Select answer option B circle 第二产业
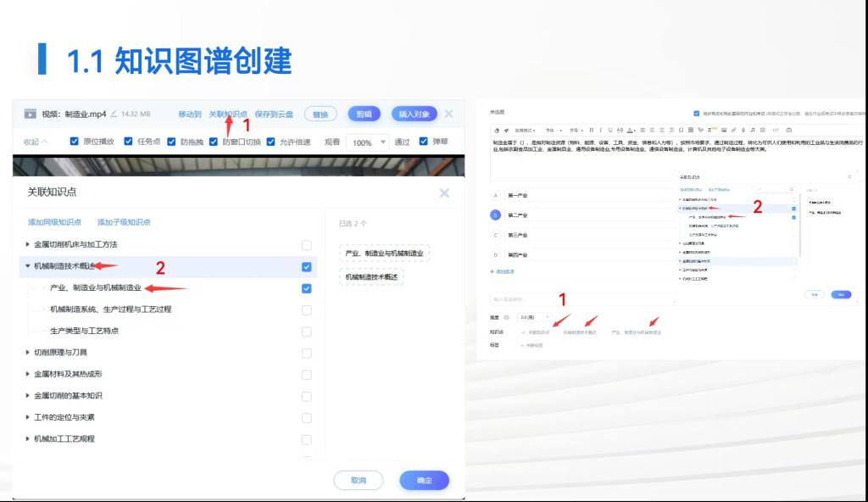Screen dimensions: 868x502 496,215
